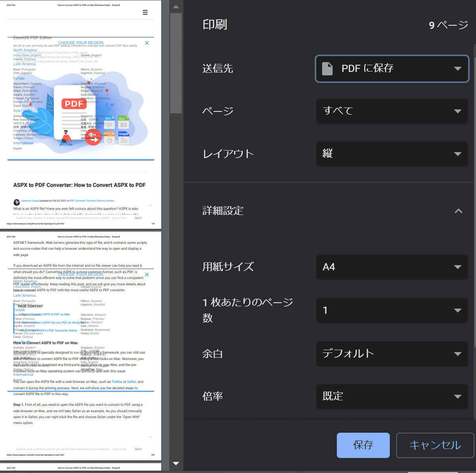Click the ASPX to PDF Converter heading in preview
Screen dimensions: 476x473
(79, 185)
